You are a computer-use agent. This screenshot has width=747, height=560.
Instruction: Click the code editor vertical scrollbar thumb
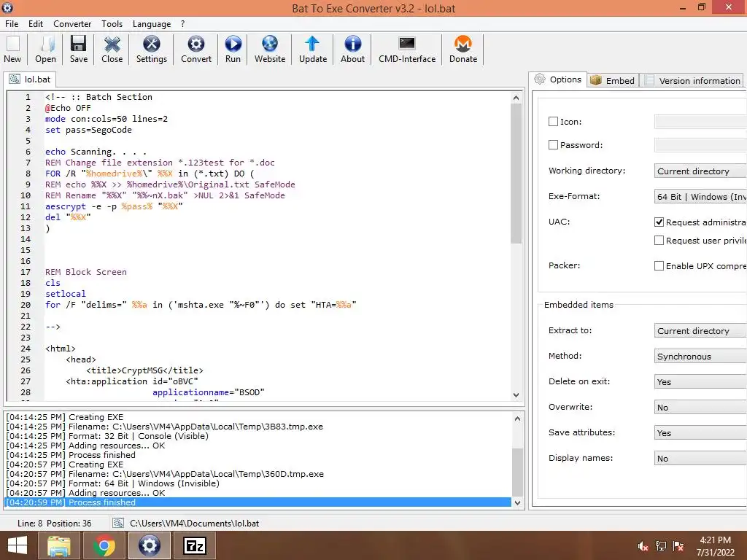516,174
